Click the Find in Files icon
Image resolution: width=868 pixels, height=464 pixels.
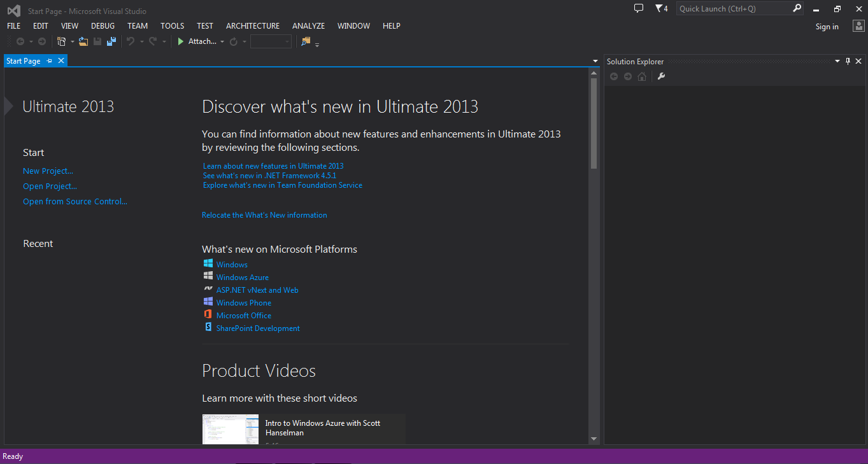[306, 41]
